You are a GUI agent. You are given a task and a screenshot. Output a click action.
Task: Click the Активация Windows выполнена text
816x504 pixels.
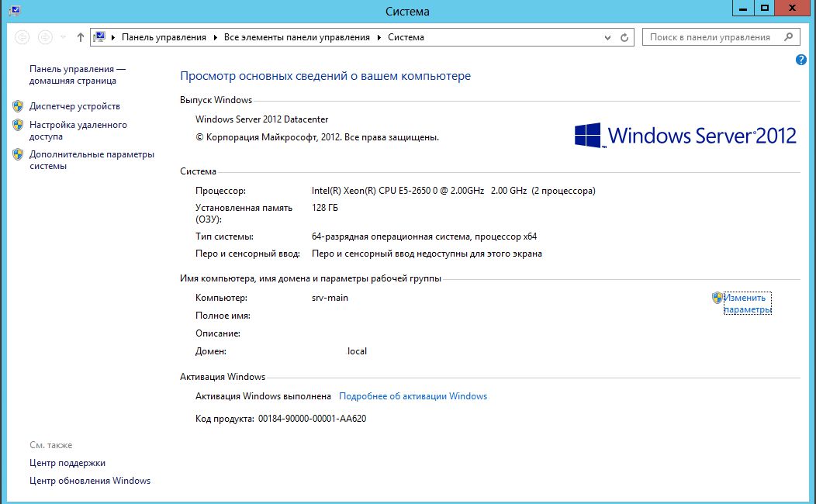click(x=263, y=396)
